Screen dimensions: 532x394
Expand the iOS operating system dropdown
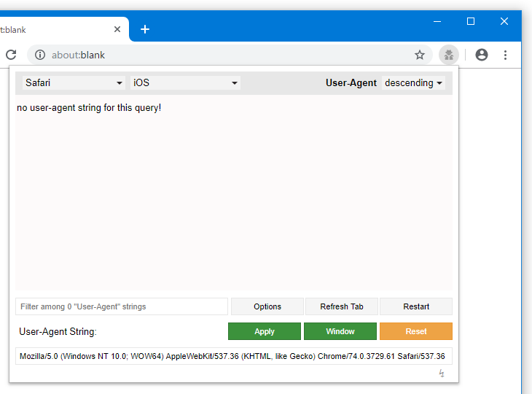tap(185, 83)
